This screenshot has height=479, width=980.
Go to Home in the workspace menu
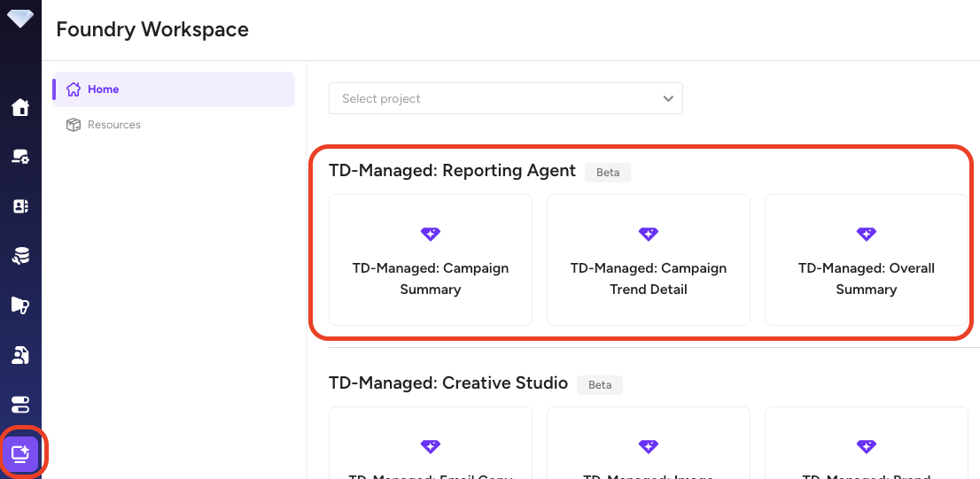pyautogui.click(x=174, y=89)
